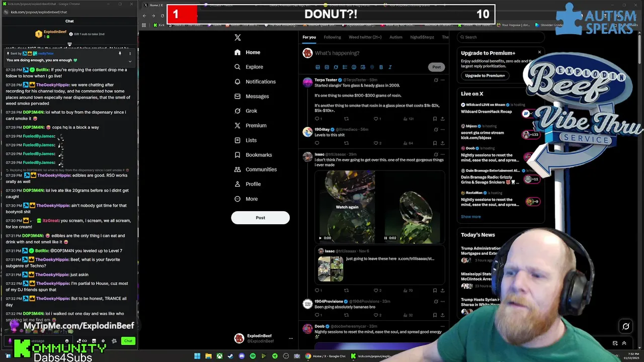Apply italic formatting in composer
Screen dimensions: 644x362
[x=390, y=67]
